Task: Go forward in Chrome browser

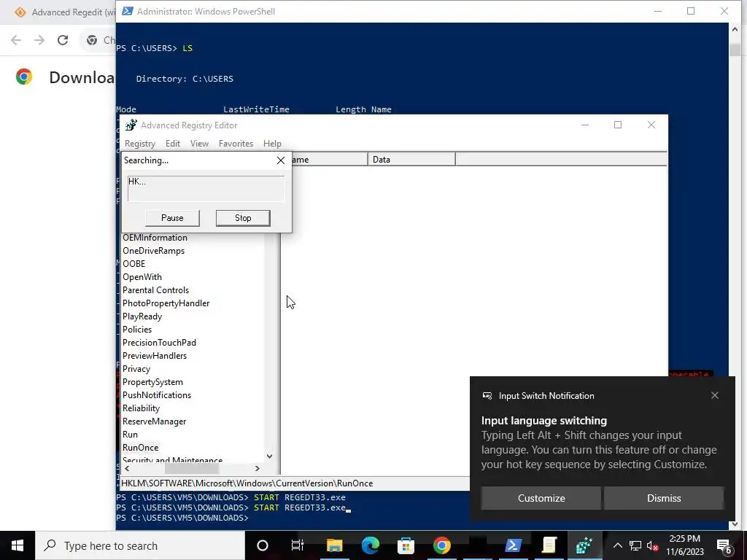Action: pyautogui.click(x=39, y=40)
